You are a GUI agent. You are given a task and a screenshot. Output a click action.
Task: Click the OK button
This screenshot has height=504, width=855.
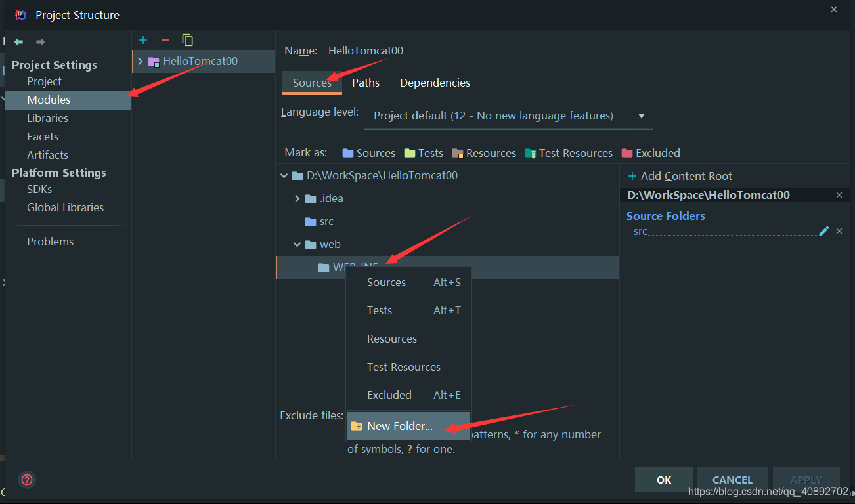tap(664, 480)
